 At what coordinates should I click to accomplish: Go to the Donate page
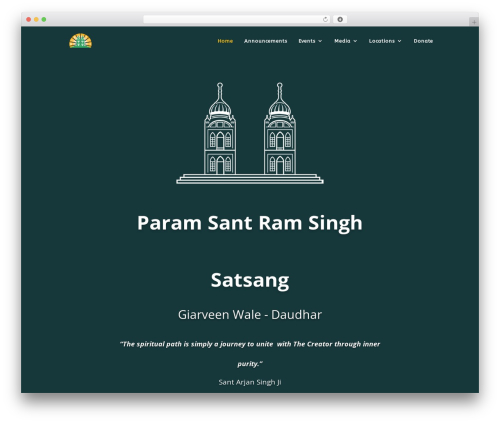[423, 41]
